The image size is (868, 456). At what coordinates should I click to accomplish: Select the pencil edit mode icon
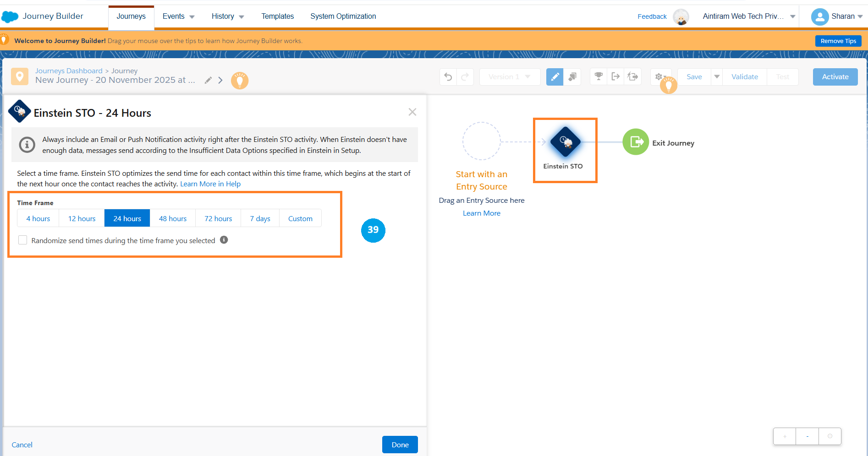(555, 77)
